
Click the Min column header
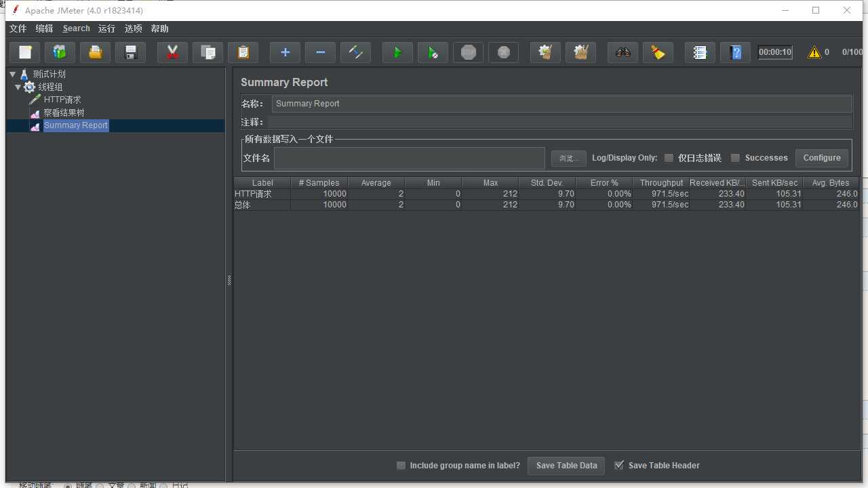433,183
